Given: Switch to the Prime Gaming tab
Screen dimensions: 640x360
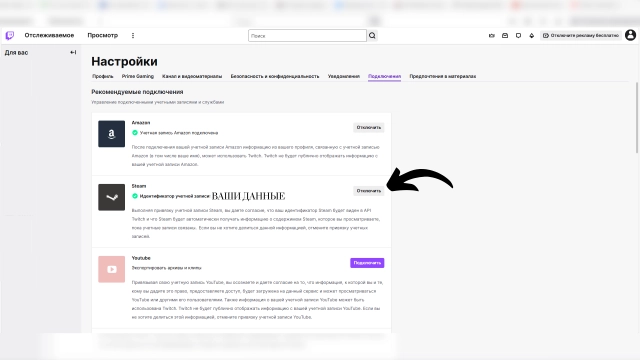Looking at the screenshot, I should pos(138,76).
